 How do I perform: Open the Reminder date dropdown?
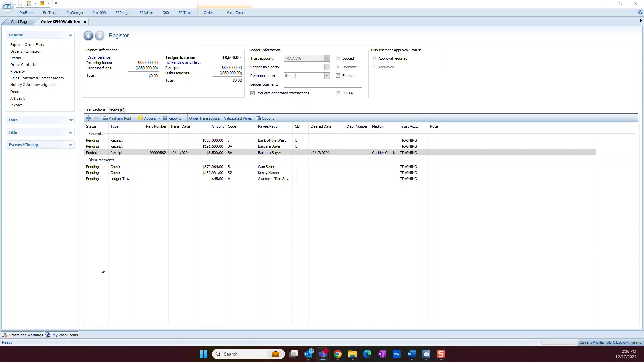327,76
